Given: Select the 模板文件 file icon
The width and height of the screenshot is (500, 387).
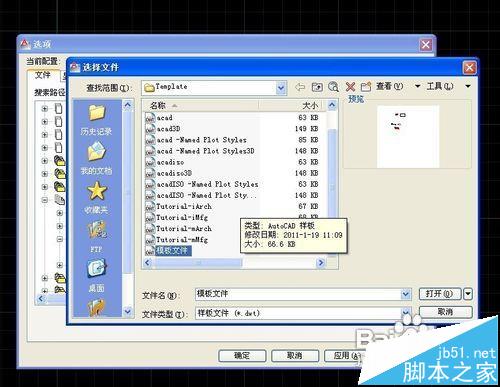Looking at the screenshot, I should (x=150, y=251).
